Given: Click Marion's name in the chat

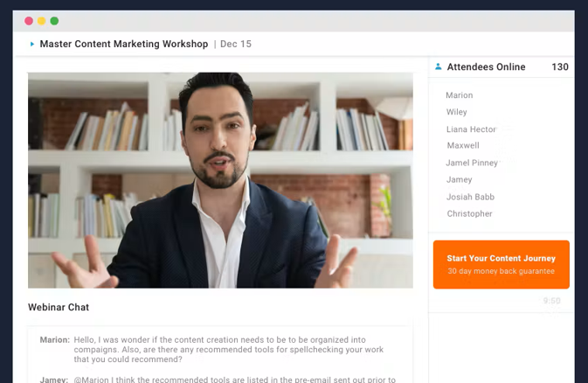Looking at the screenshot, I should coord(55,340).
